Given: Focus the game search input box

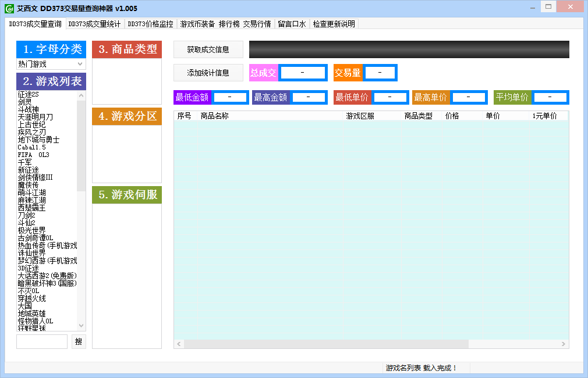Looking at the screenshot, I should tap(42, 342).
